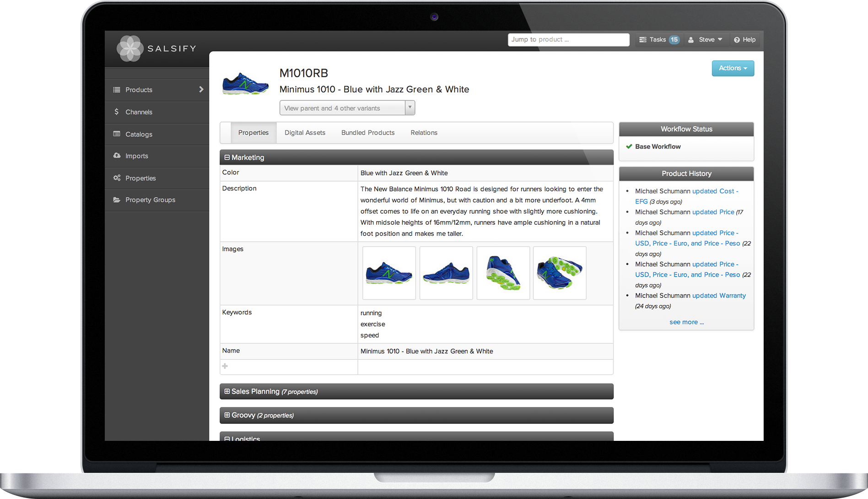The width and height of the screenshot is (868, 499).
Task: Switch to the Bundled Products tab
Action: click(x=367, y=133)
